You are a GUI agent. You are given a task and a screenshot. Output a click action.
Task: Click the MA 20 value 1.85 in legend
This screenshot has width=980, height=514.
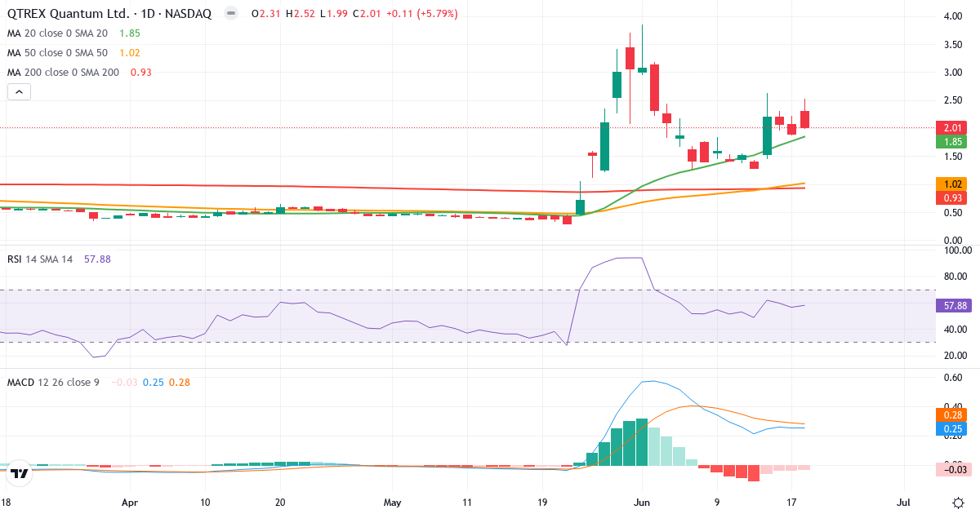[x=130, y=33]
